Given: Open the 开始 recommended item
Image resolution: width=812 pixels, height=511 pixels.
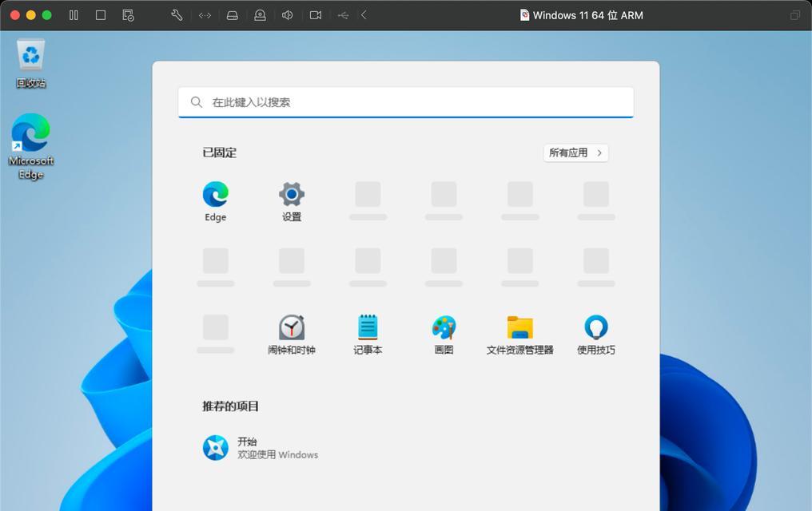Looking at the screenshot, I should (x=261, y=448).
